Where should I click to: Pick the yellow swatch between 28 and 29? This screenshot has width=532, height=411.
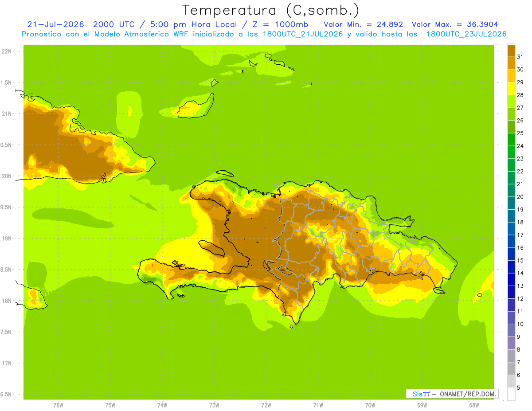(x=511, y=89)
